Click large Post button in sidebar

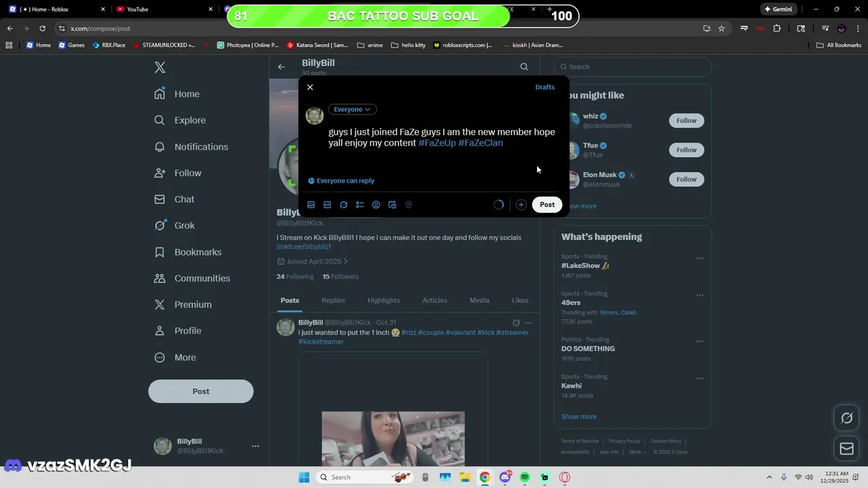click(201, 391)
